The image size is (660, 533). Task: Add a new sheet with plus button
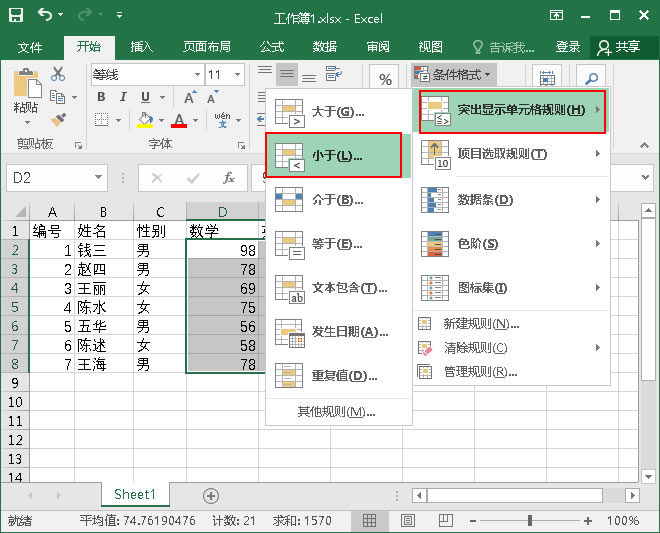(x=210, y=496)
